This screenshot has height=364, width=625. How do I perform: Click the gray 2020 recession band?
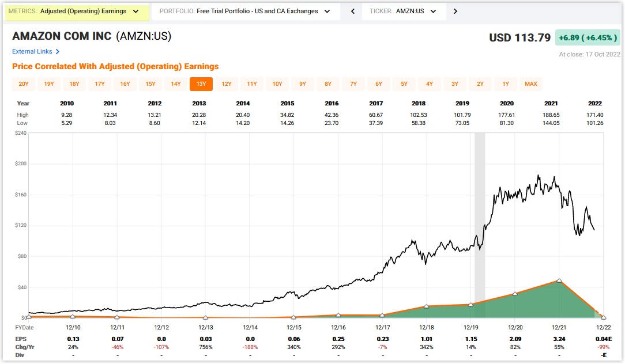480,225
